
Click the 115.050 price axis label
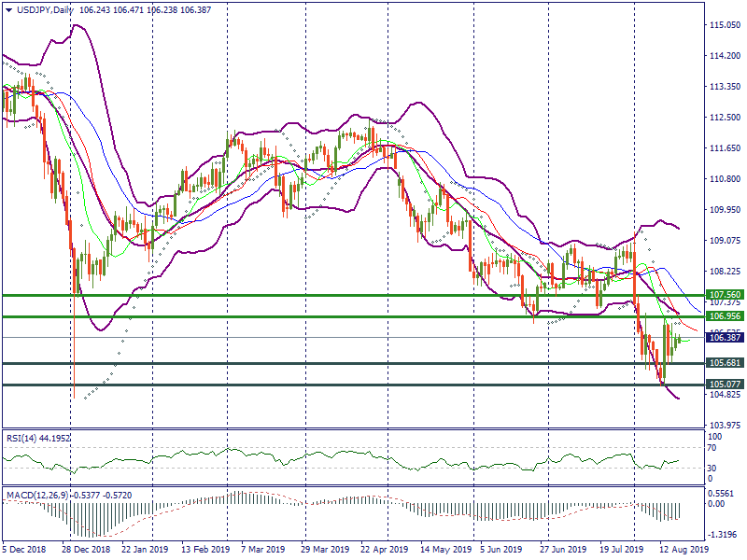coord(725,25)
